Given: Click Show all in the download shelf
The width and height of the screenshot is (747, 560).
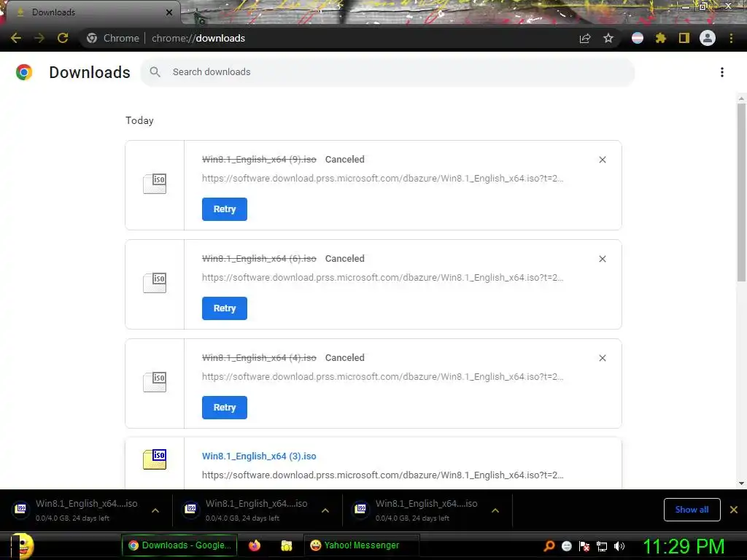Looking at the screenshot, I should (x=692, y=510).
